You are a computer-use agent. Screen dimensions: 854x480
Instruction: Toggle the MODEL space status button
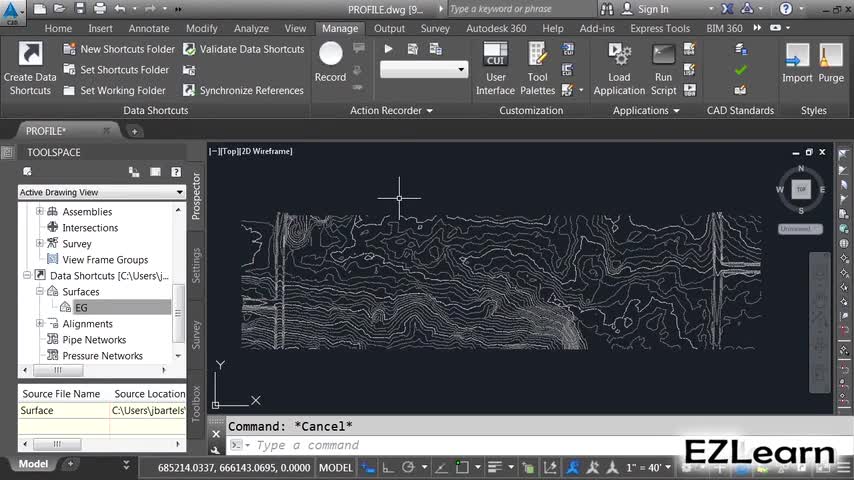[335, 467]
